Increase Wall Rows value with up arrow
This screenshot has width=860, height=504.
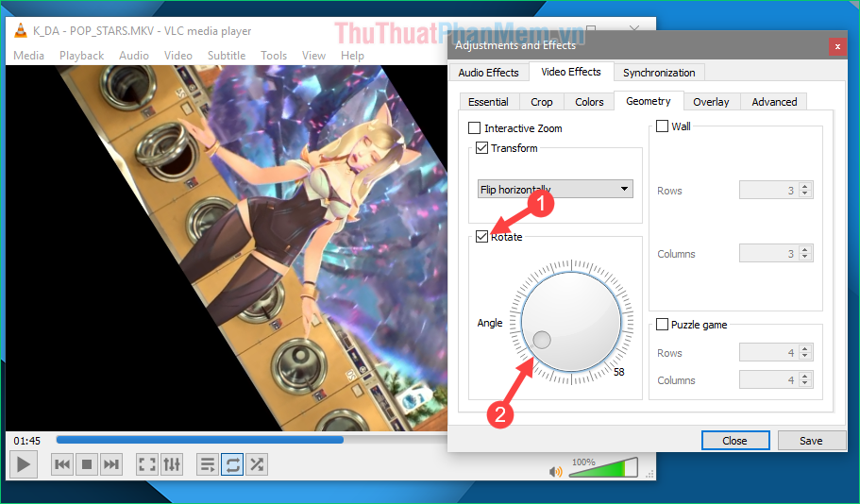coord(804,187)
